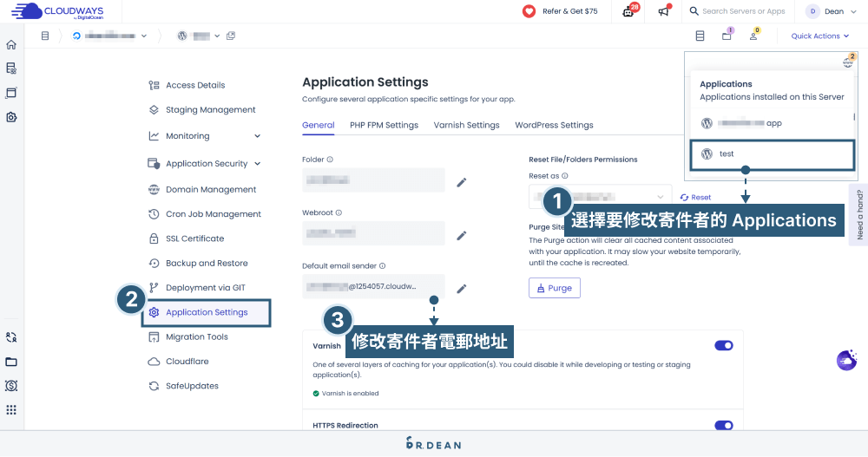This screenshot has height=457, width=868.
Task: Click the Default email sender field
Action: [x=373, y=286]
